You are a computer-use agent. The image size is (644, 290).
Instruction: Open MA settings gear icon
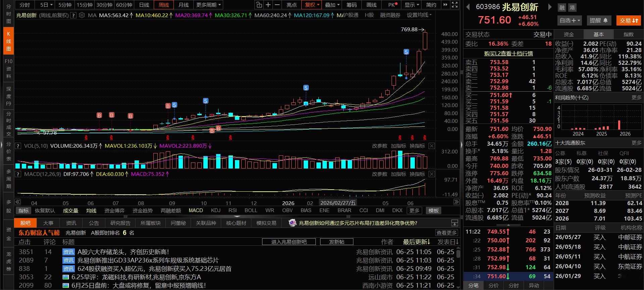(82, 15)
